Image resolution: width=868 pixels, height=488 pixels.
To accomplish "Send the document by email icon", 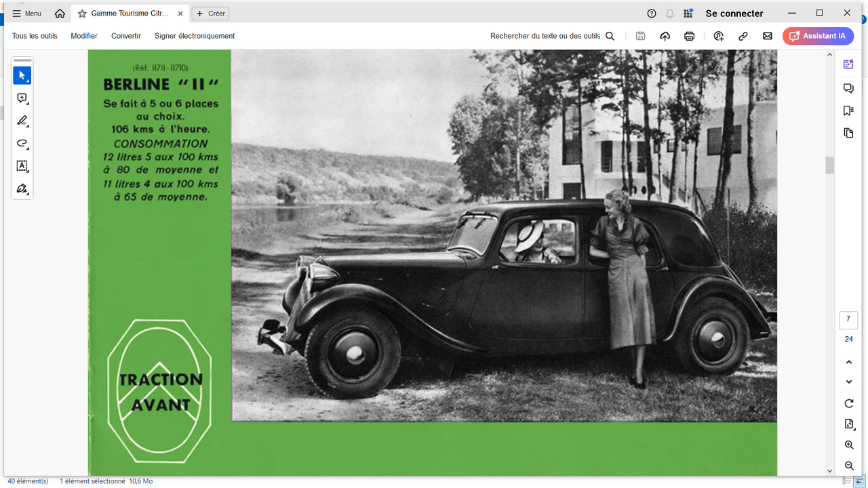I will pos(768,36).
